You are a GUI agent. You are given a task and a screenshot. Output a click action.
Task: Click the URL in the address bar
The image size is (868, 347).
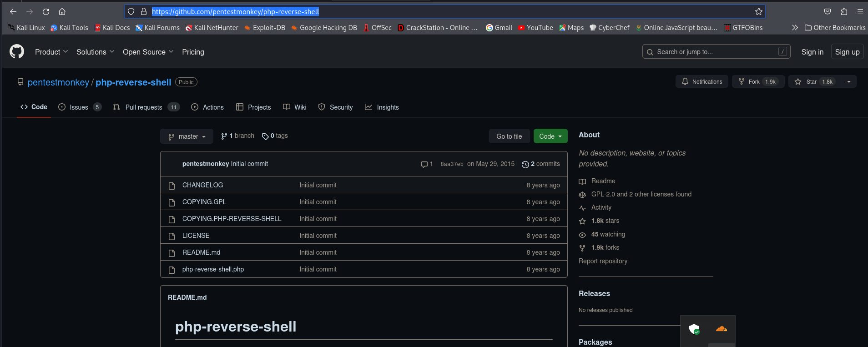pyautogui.click(x=235, y=12)
